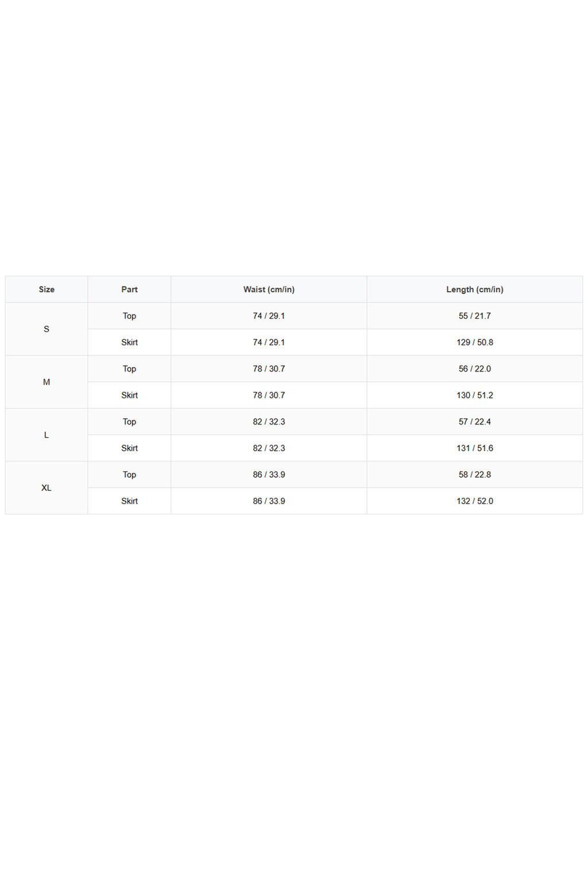Select the XL size cell
This screenshot has width=588, height=882.
[47, 488]
